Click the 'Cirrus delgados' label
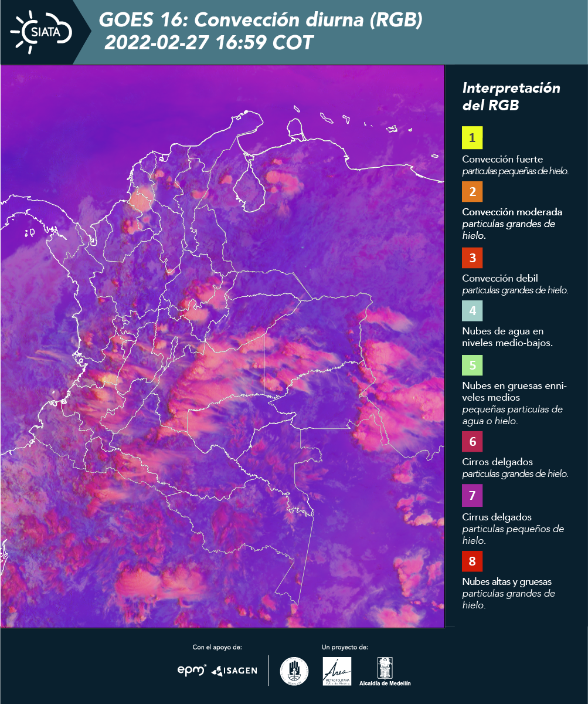The image size is (588, 704). (x=497, y=517)
